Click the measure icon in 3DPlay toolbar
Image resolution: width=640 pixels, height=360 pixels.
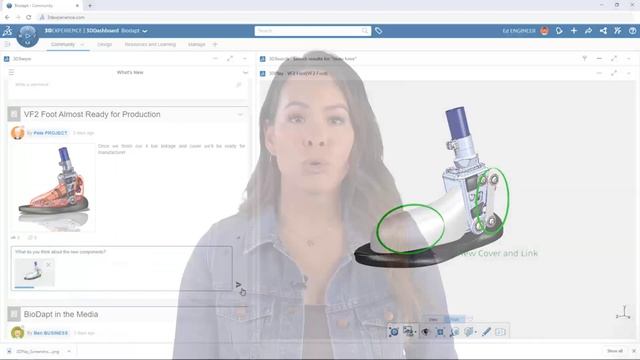pyautogui.click(x=454, y=332)
